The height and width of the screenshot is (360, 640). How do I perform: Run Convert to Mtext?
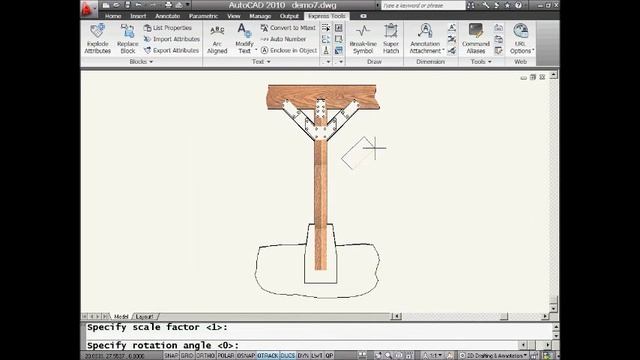288,28
